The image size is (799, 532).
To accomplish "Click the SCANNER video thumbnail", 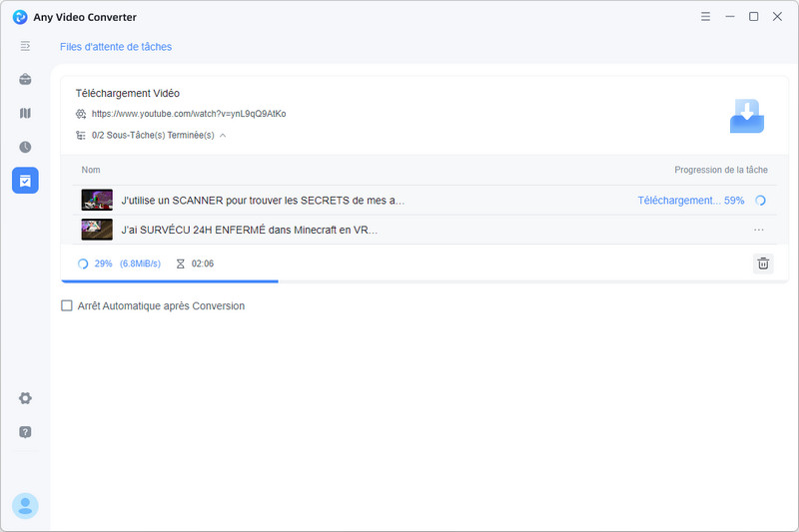I will (x=97, y=201).
